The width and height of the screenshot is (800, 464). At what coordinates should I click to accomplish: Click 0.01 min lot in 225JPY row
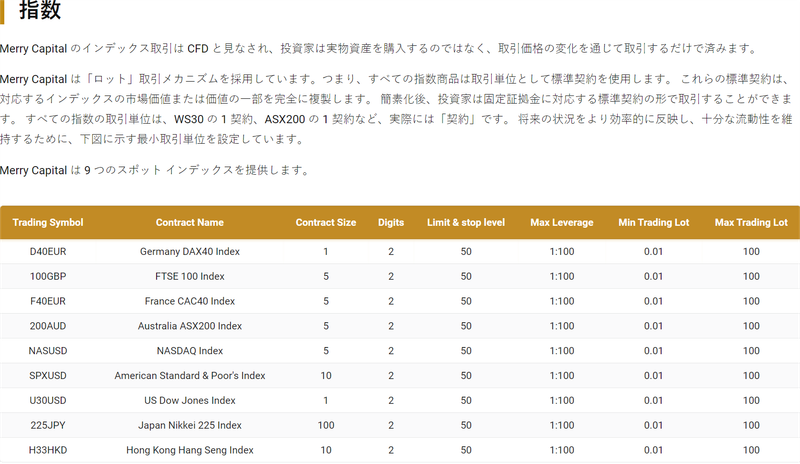(x=654, y=425)
